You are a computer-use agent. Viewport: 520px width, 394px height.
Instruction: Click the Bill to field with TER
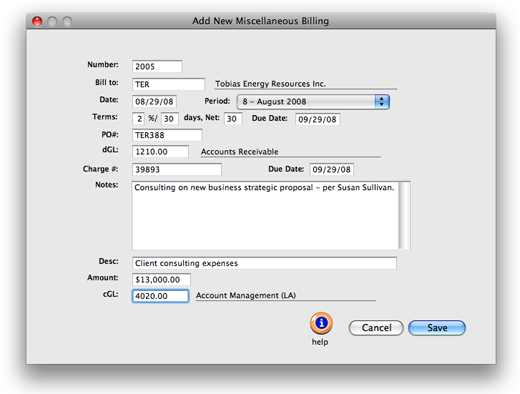coord(168,84)
